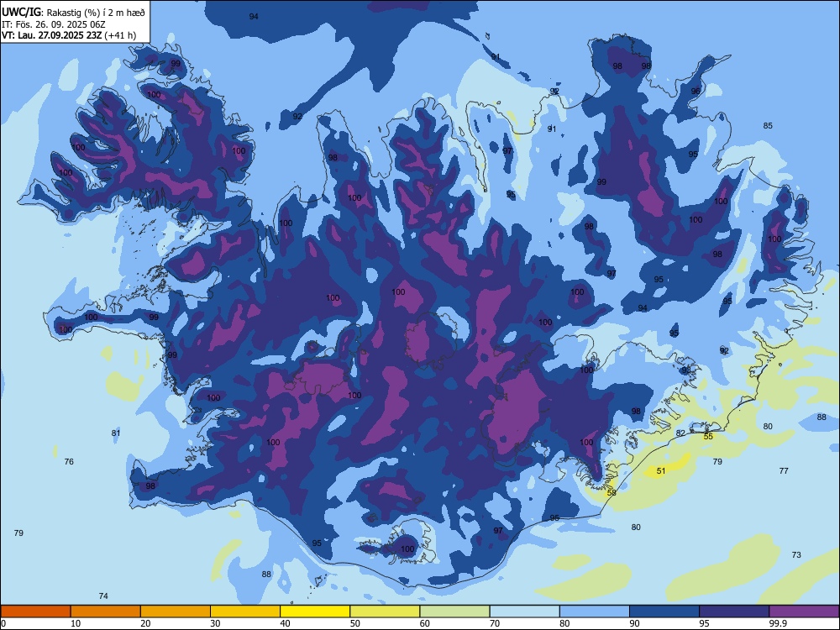This screenshot has height=630, width=840.
Task: Click the title 'UWC/IG: Rakastig (%) í 2 m hæð'
Action: (73, 13)
